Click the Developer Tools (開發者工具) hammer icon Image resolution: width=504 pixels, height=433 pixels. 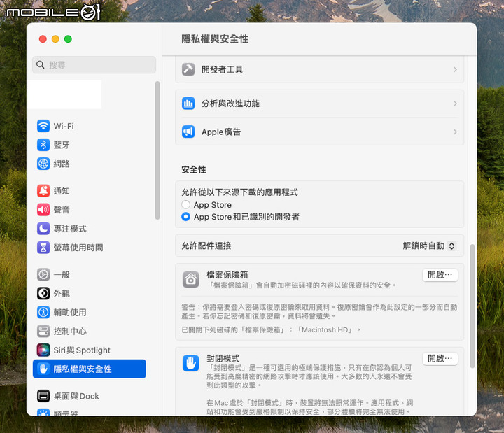point(188,69)
